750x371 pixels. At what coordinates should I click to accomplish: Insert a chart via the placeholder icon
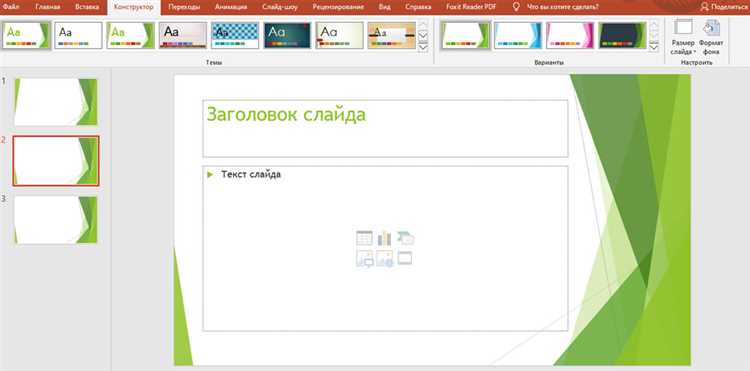pos(384,238)
